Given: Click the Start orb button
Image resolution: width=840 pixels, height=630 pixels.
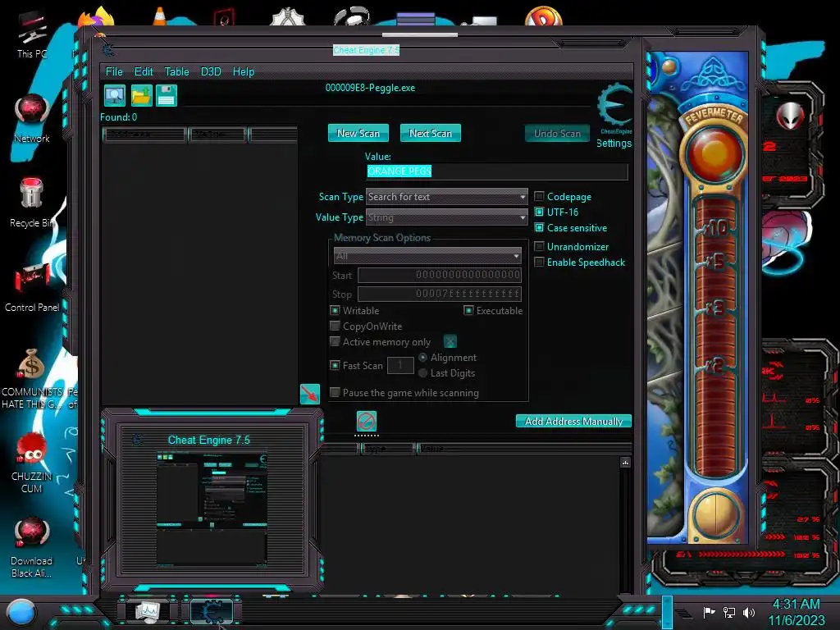Looking at the screenshot, I should pos(21,612).
